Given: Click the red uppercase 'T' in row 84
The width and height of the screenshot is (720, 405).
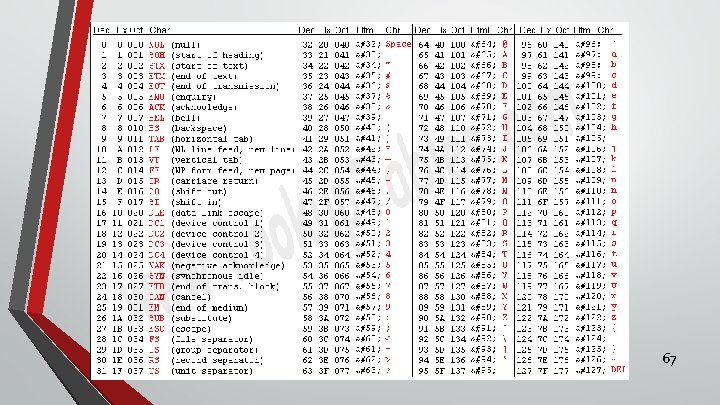Looking at the screenshot, I should [505, 254].
